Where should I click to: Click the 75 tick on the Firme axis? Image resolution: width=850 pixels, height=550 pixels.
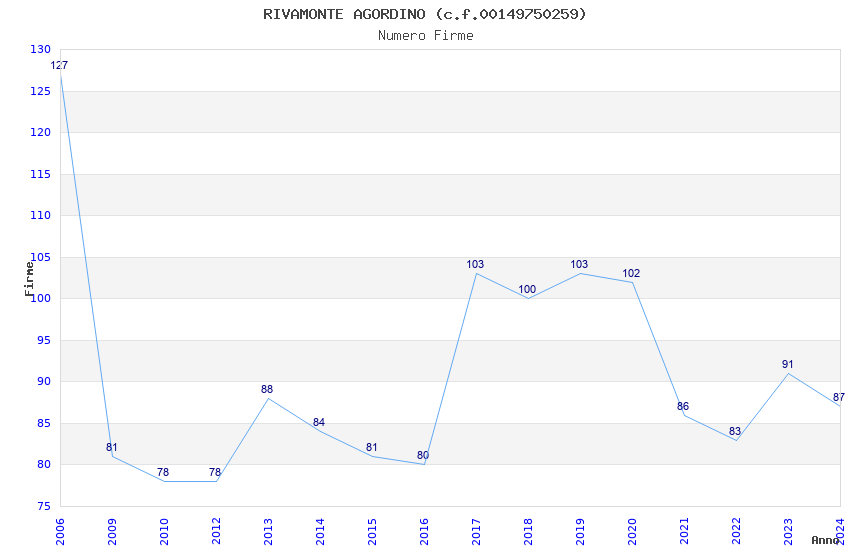tap(43, 506)
